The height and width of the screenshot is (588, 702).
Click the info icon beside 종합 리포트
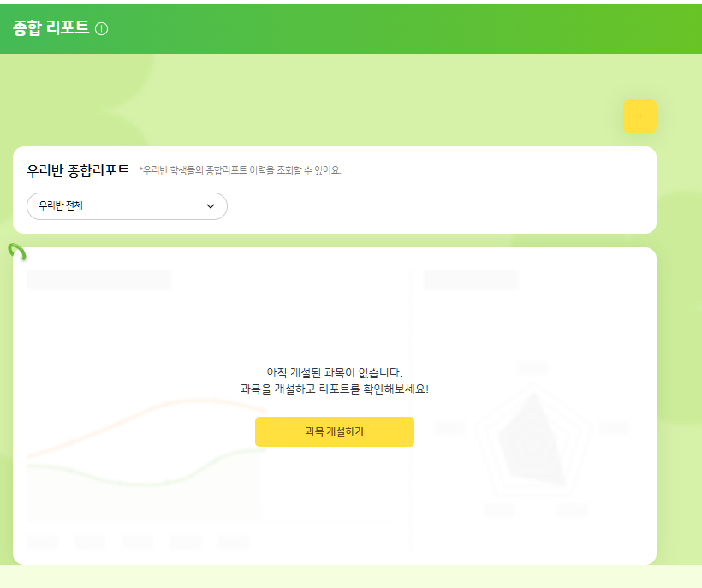[102, 28]
